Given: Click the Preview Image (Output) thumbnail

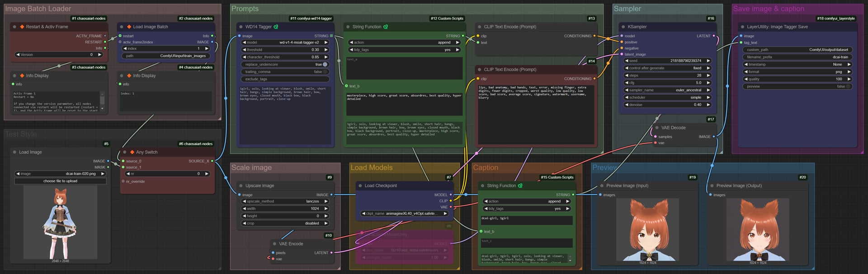Looking at the screenshot, I should point(758,230).
